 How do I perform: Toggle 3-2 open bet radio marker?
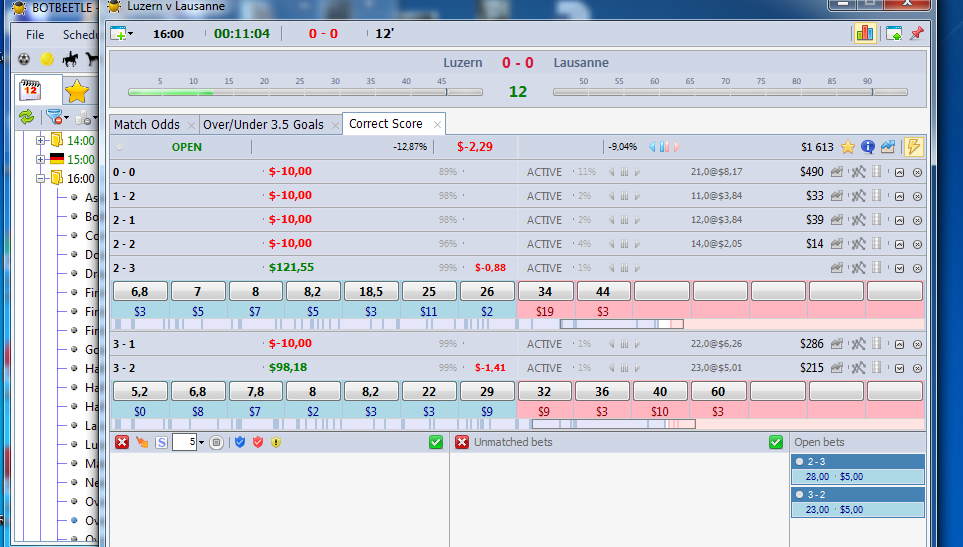point(800,494)
